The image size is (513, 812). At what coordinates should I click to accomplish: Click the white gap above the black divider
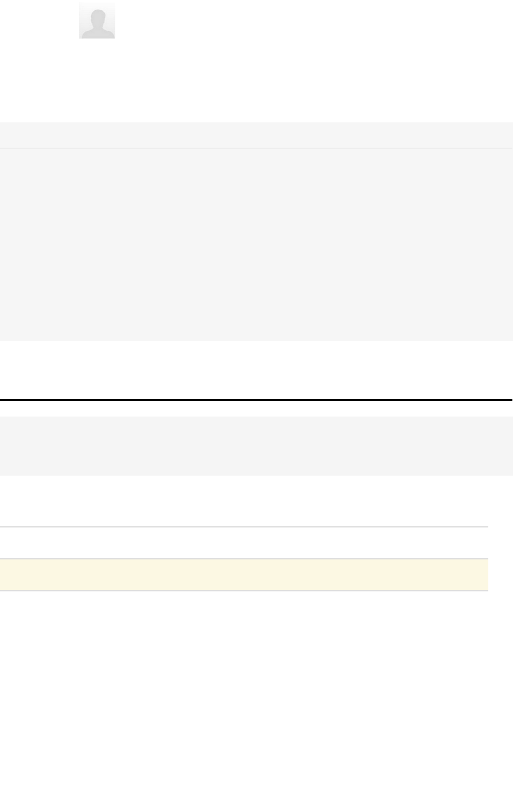pos(256,371)
